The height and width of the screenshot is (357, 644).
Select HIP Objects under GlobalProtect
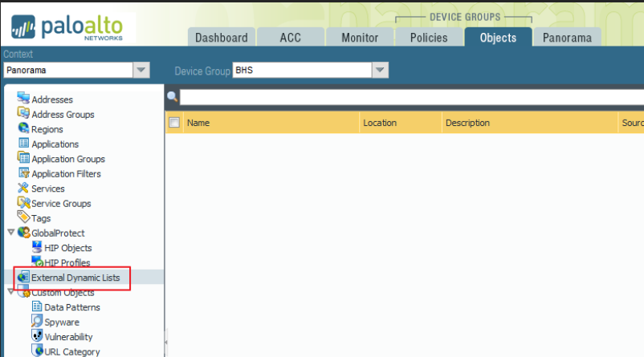tap(67, 248)
